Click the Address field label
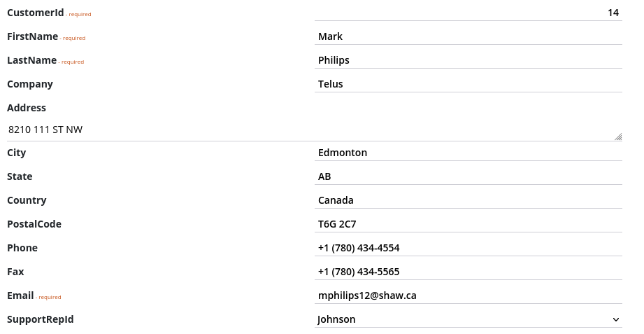The height and width of the screenshot is (334, 644). [27, 108]
